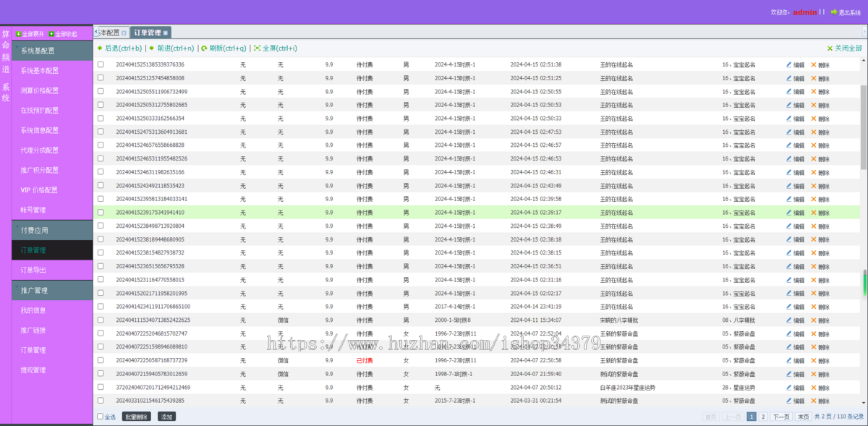The image size is (868, 426).
Task: Click the logout (退出系统) arrow icon
Action: (x=833, y=12)
